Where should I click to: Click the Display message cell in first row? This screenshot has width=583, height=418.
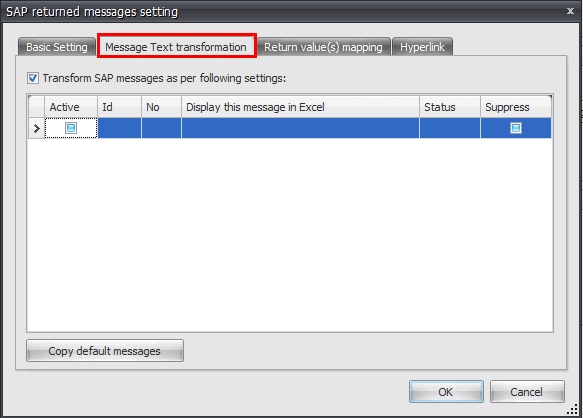coord(300,128)
